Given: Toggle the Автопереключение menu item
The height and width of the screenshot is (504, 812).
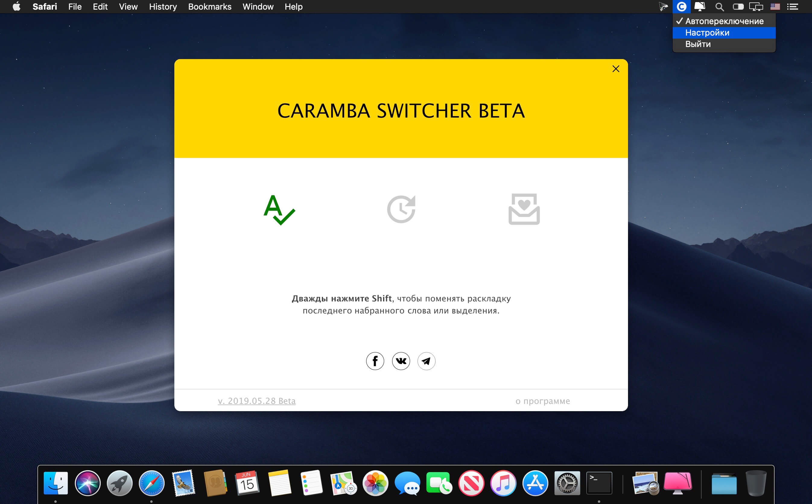Looking at the screenshot, I should (x=724, y=21).
